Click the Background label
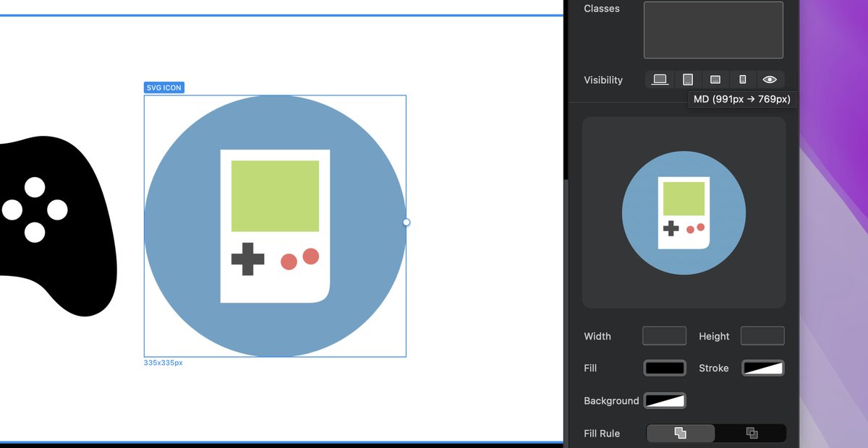Image resolution: width=868 pixels, height=448 pixels. click(x=611, y=400)
